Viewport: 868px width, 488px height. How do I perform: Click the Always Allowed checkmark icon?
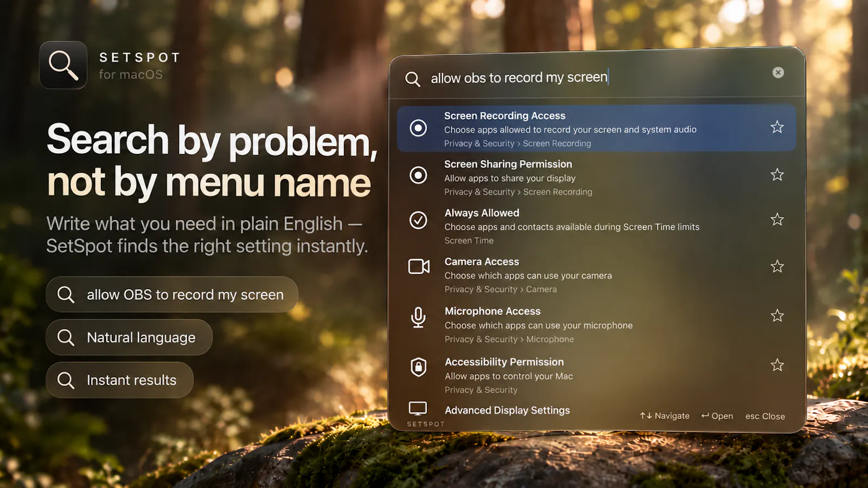[x=418, y=220]
